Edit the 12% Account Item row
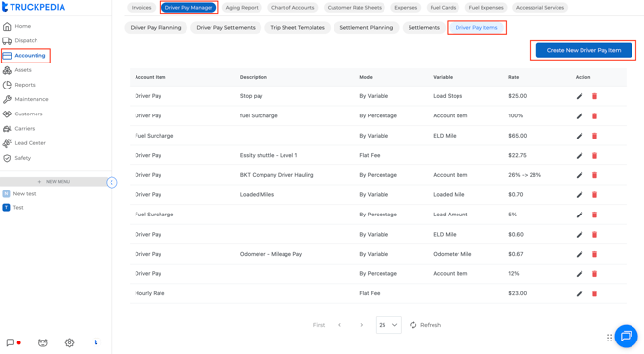This screenshot has width=644, height=354. pos(579,274)
